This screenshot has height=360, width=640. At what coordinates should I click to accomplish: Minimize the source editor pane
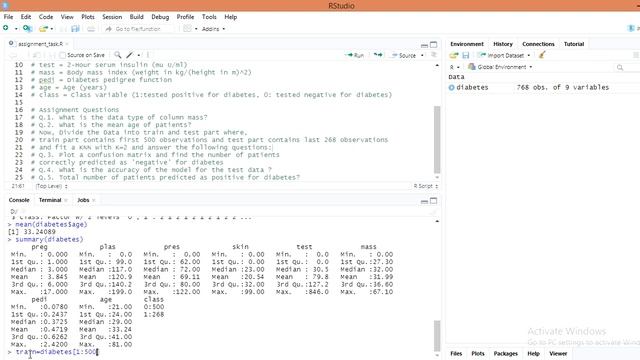(x=424, y=44)
